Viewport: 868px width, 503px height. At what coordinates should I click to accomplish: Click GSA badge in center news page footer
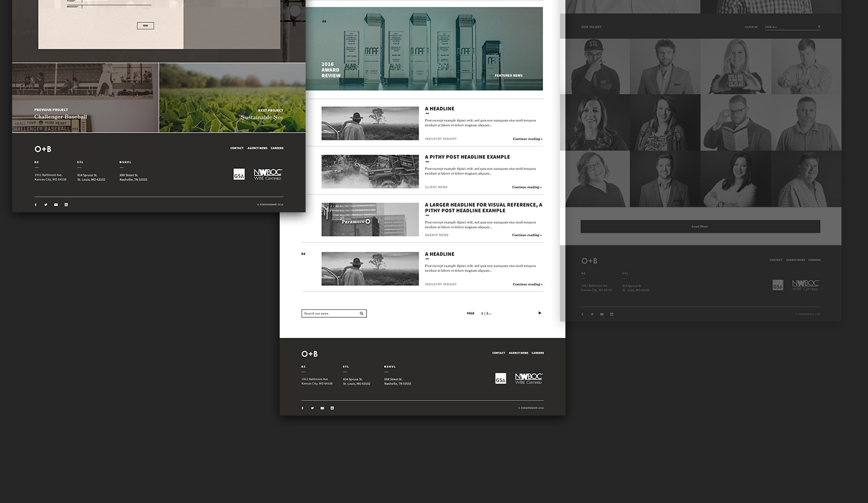tap(500, 379)
